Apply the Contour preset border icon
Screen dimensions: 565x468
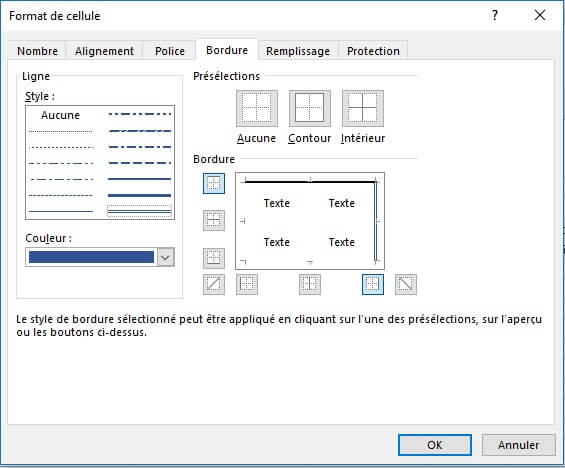(x=310, y=108)
